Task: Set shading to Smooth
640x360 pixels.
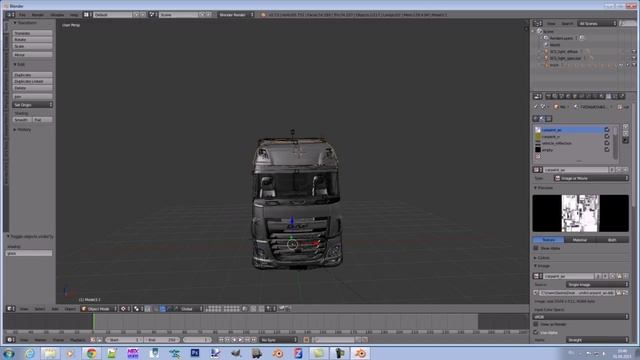Action: coord(22,120)
